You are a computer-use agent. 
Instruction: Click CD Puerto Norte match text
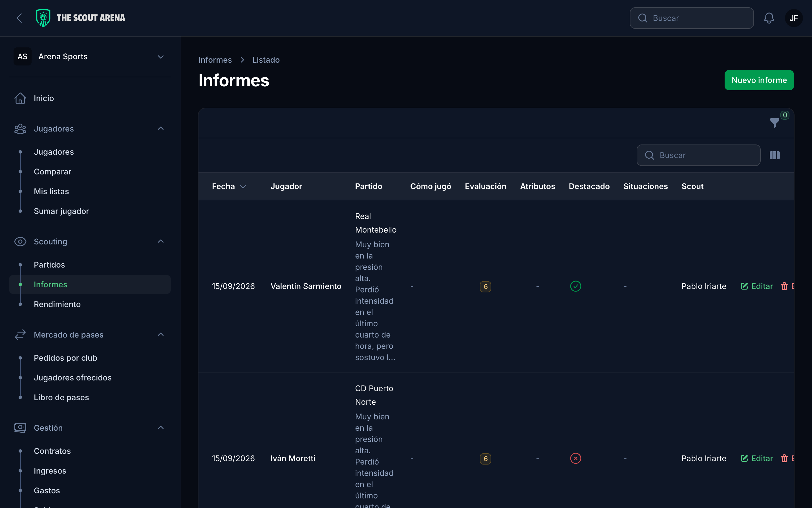pos(374,395)
